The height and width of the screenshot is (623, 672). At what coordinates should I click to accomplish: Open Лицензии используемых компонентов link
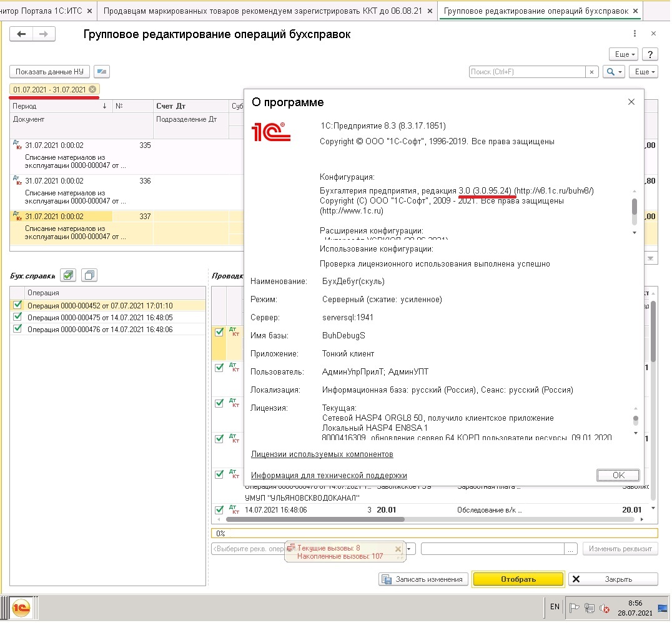322,454
